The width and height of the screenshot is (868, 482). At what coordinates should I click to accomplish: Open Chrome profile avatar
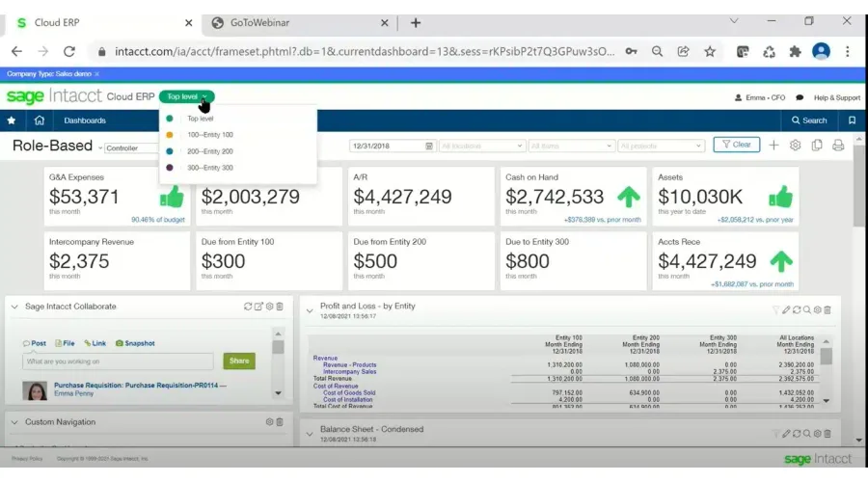coord(821,51)
